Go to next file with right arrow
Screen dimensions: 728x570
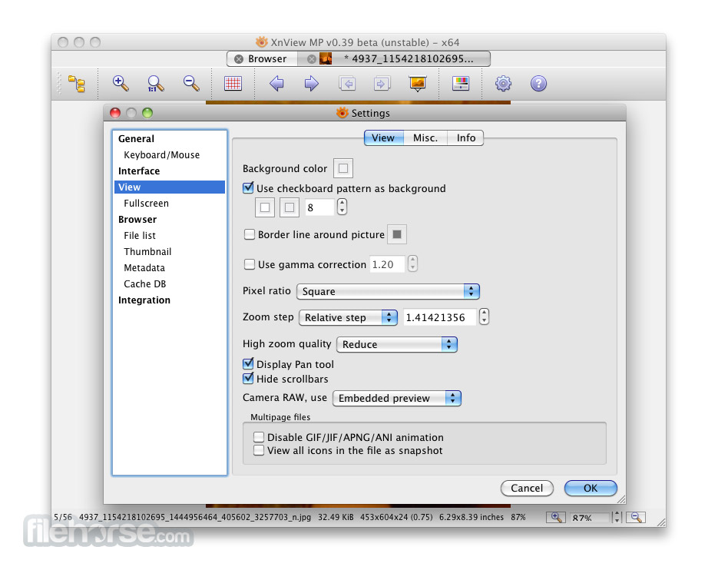tap(312, 84)
